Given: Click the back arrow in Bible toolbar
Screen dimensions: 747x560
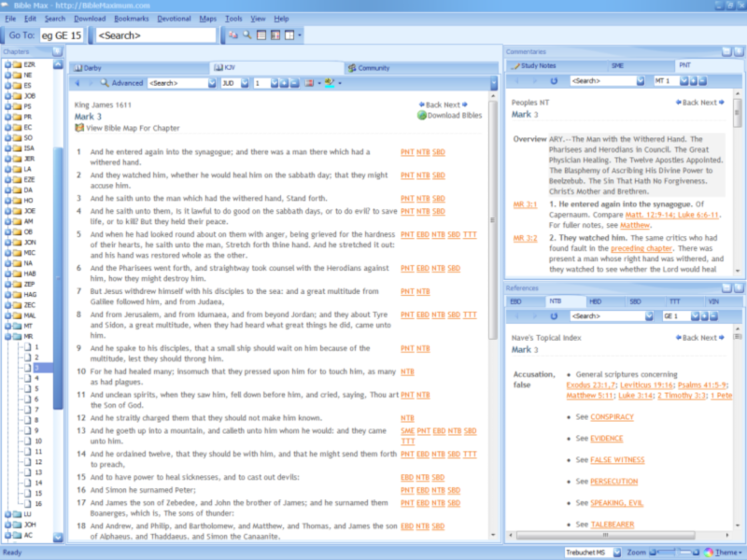Looking at the screenshot, I should coord(77,83).
